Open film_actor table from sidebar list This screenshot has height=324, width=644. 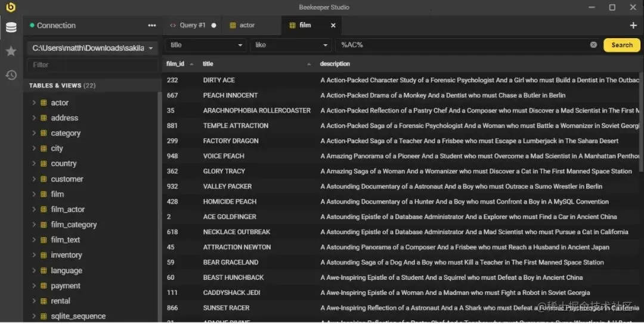68,209
